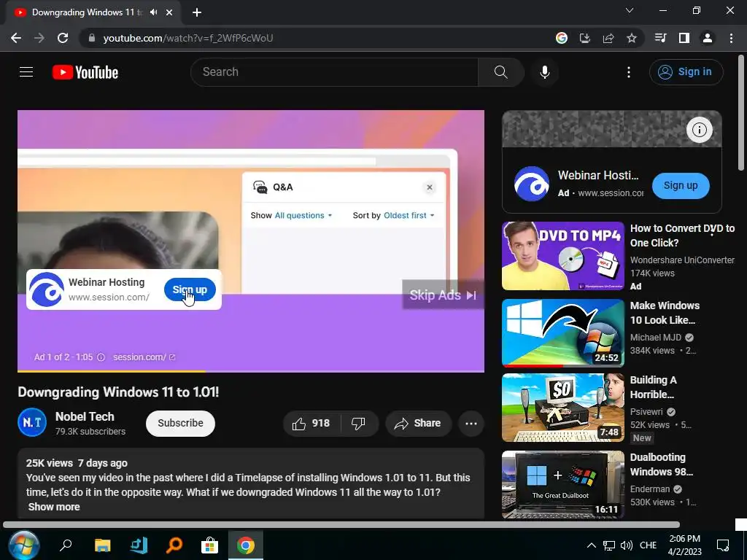
Task: Expand Oldest first sort dropdown
Action: [x=409, y=215]
